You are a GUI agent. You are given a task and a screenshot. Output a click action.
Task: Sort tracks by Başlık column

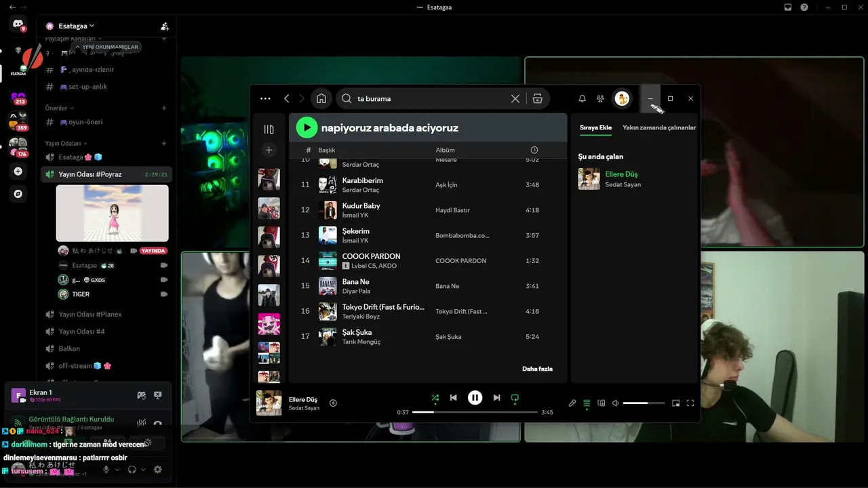[x=327, y=150]
